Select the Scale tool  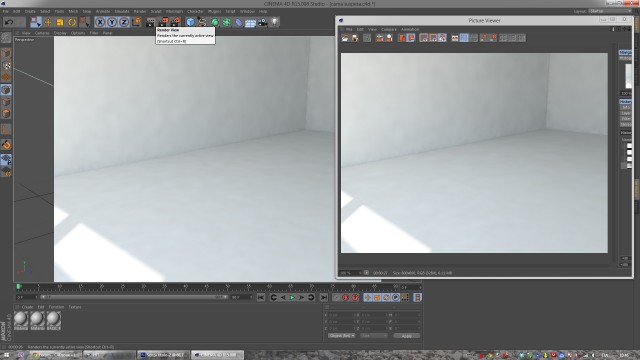(x=60, y=22)
